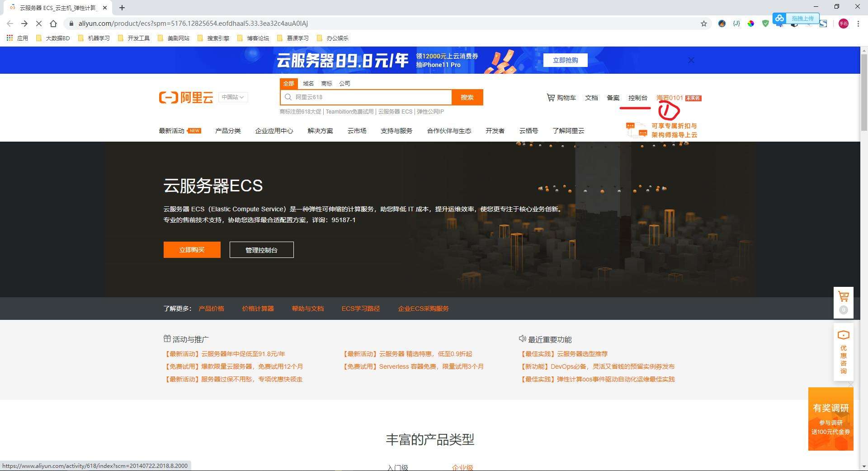Click the 管理控制台 button
The height and width of the screenshot is (471, 868).
(x=261, y=250)
